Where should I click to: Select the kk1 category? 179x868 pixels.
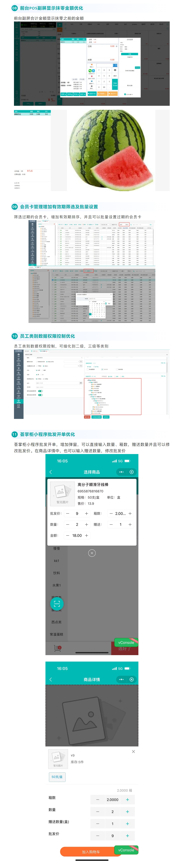56,561
